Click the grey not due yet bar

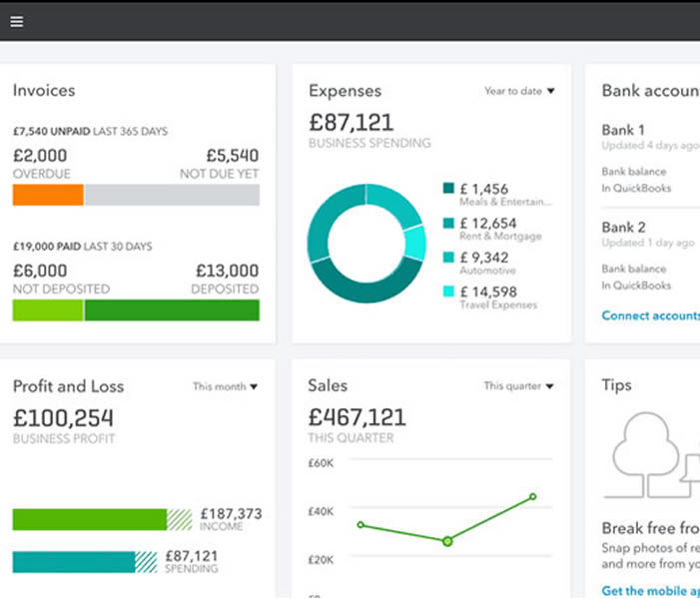(172, 195)
